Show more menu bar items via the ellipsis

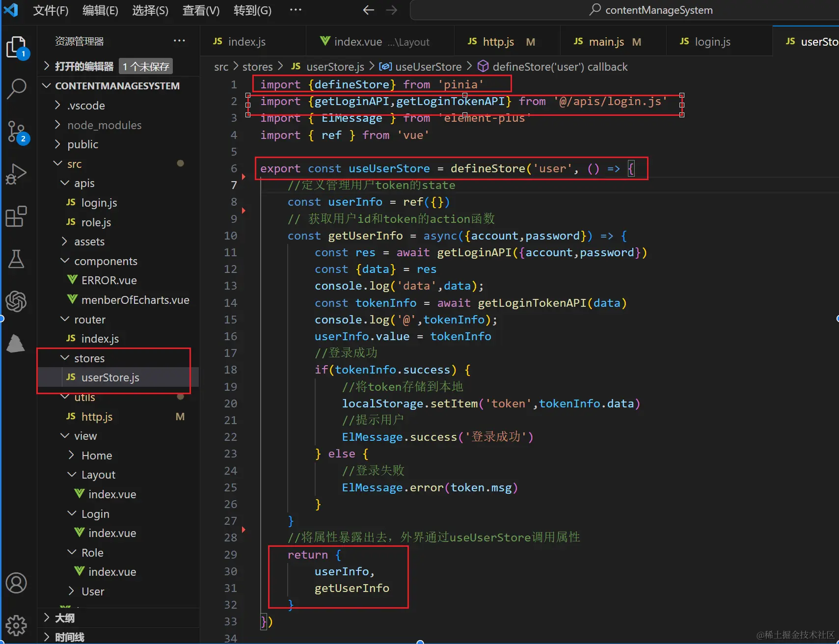click(296, 10)
